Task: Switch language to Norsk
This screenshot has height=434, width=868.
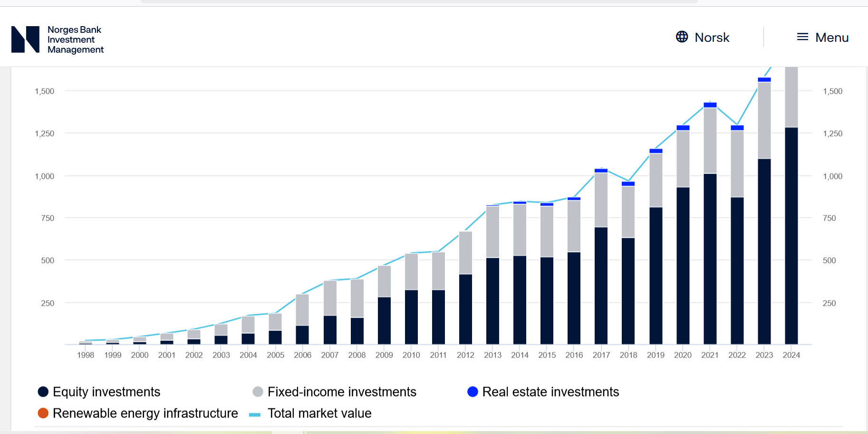Action: coord(712,37)
